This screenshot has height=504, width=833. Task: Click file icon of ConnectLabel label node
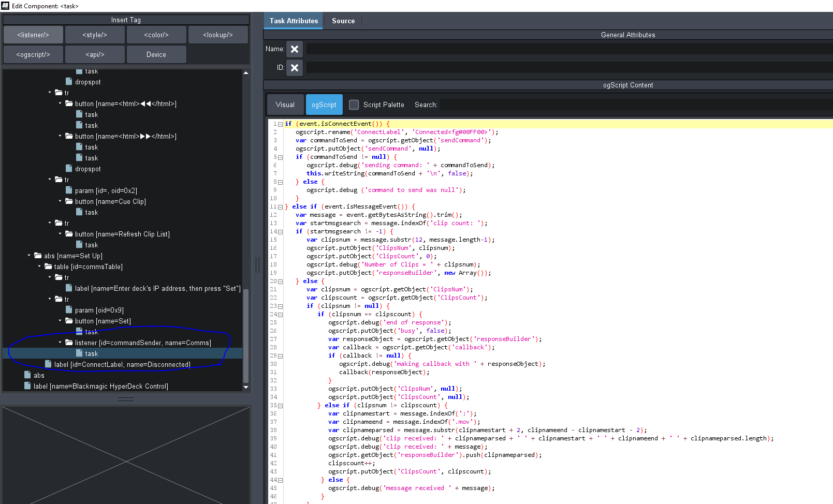[x=48, y=364]
